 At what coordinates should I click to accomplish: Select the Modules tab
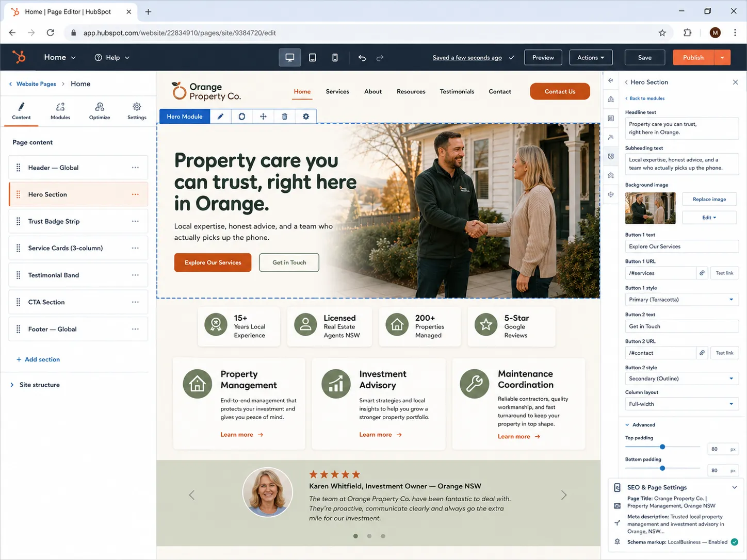click(60, 110)
